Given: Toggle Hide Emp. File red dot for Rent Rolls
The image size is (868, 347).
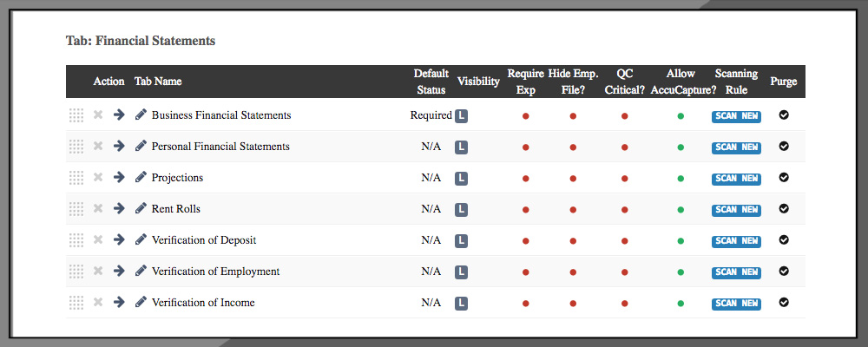Looking at the screenshot, I should coord(573,210).
